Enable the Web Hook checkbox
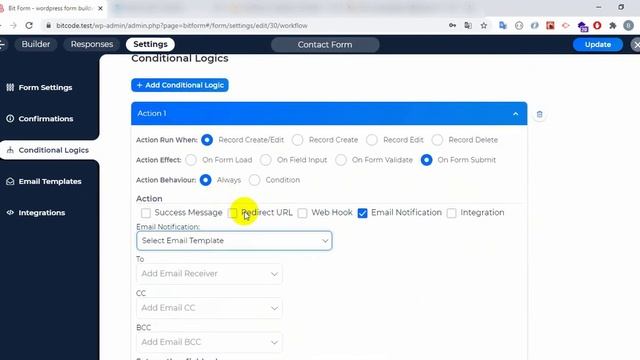640x360 pixels. click(302, 213)
